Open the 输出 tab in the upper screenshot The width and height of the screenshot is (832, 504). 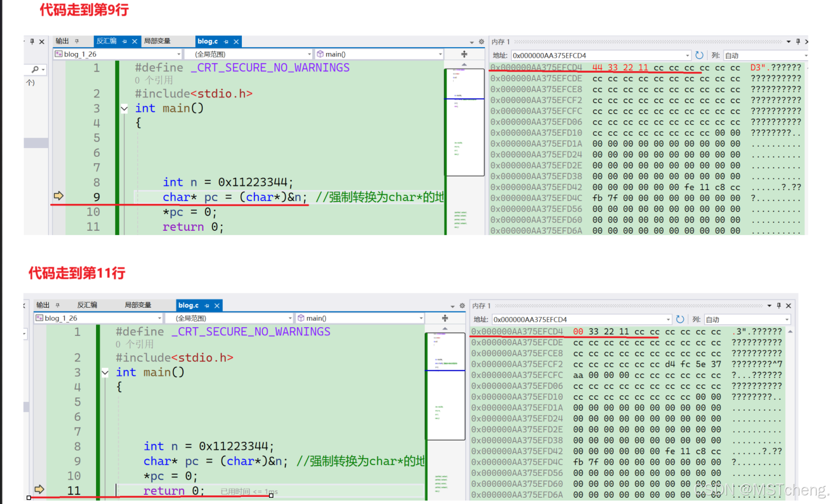(x=62, y=41)
